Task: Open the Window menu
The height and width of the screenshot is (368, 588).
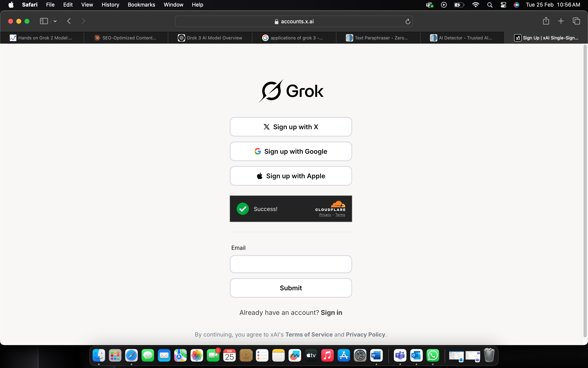Action: pos(174,5)
